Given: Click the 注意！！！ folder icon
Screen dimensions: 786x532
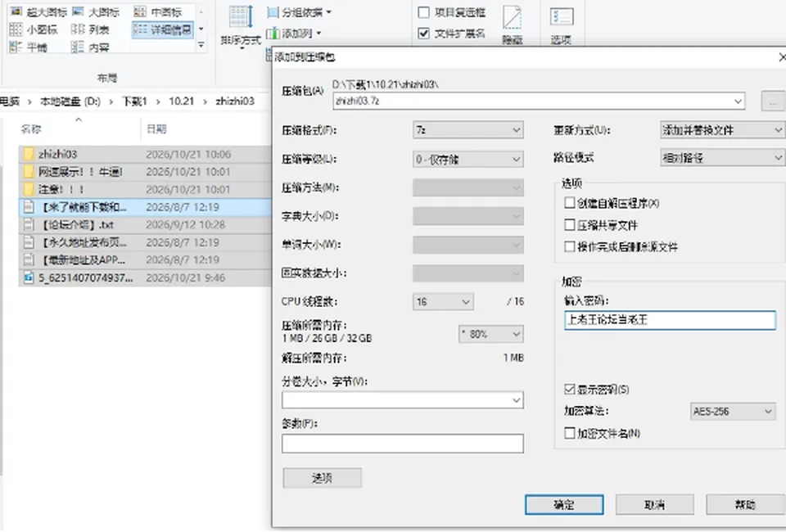Looking at the screenshot, I should pyautogui.click(x=29, y=189).
